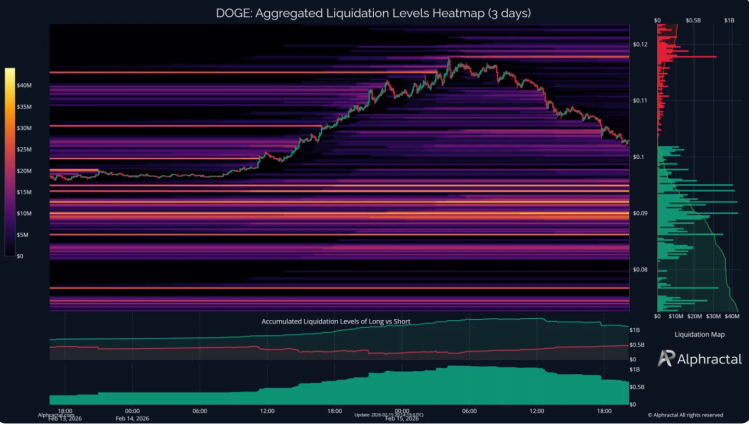Click the heatmap color scale bar
This screenshot has width=749, height=424.
(9, 162)
